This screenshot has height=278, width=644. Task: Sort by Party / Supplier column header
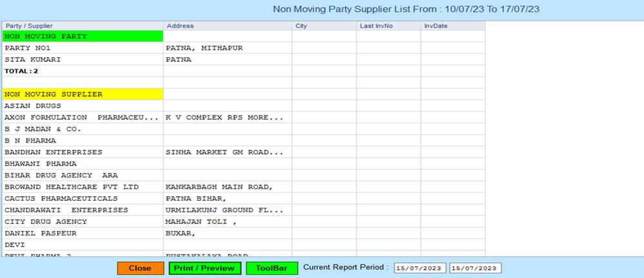83,26
